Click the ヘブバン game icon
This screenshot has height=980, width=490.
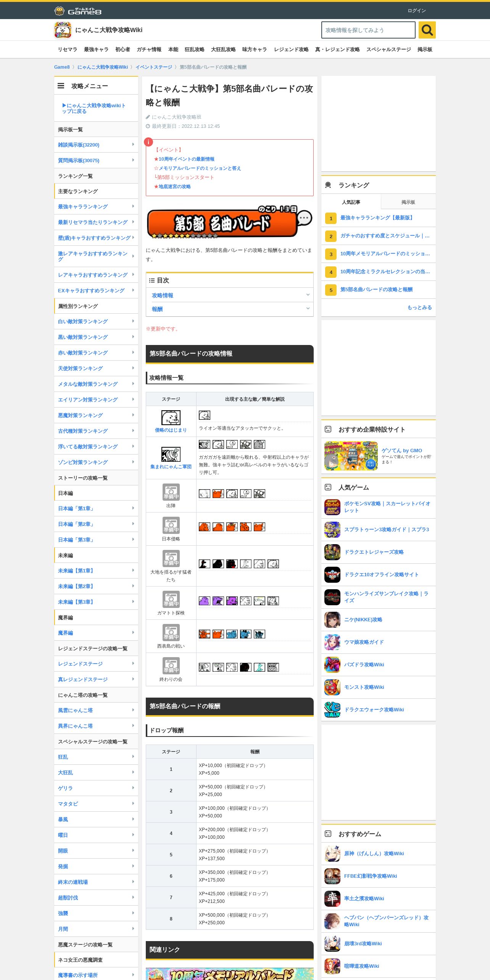[x=332, y=921]
